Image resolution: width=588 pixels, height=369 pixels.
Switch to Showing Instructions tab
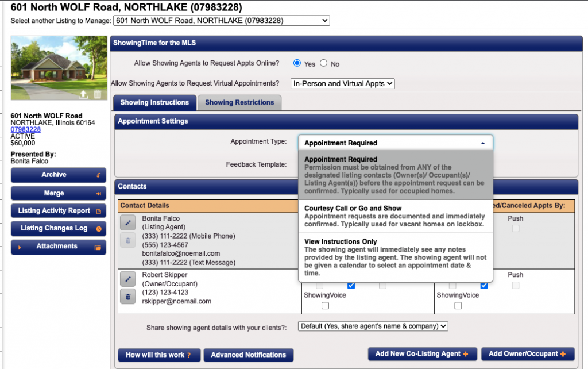click(154, 102)
